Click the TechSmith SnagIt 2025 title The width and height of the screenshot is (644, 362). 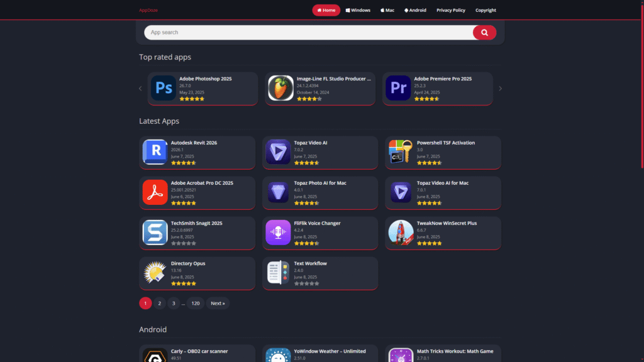196,223
